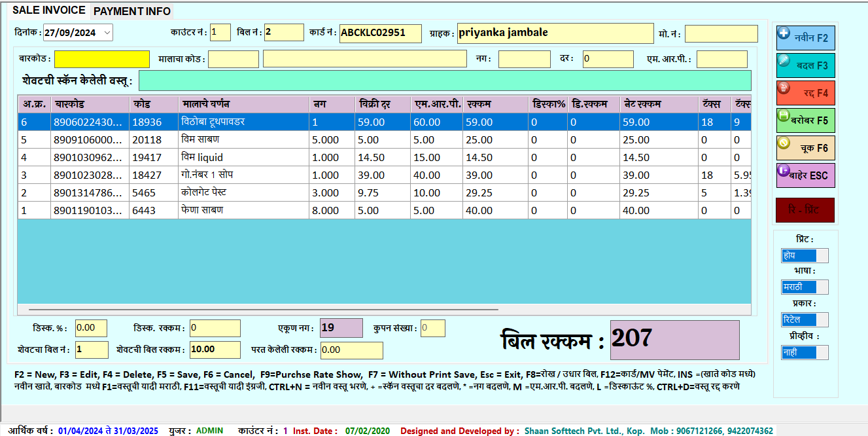868x436 pixels.
Task: Save bill with बरोबर F5 icon button
Action: tap(805, 120)
